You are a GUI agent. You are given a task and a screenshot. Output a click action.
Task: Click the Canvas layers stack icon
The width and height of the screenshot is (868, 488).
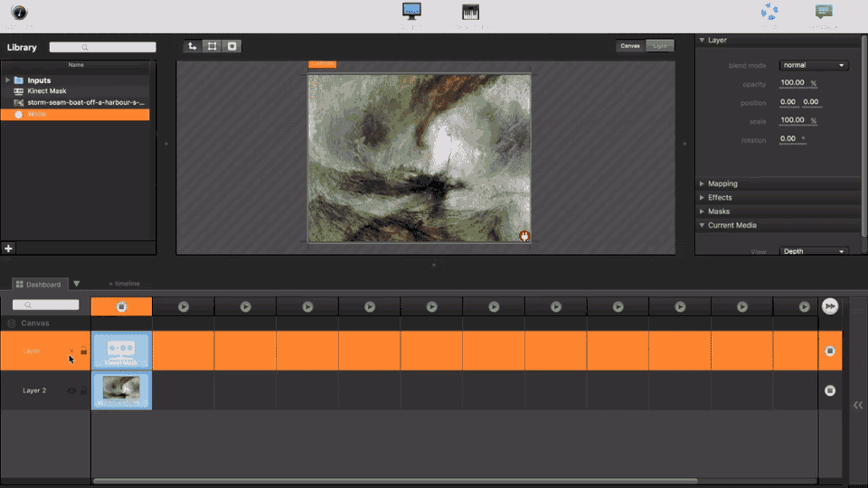11,324
